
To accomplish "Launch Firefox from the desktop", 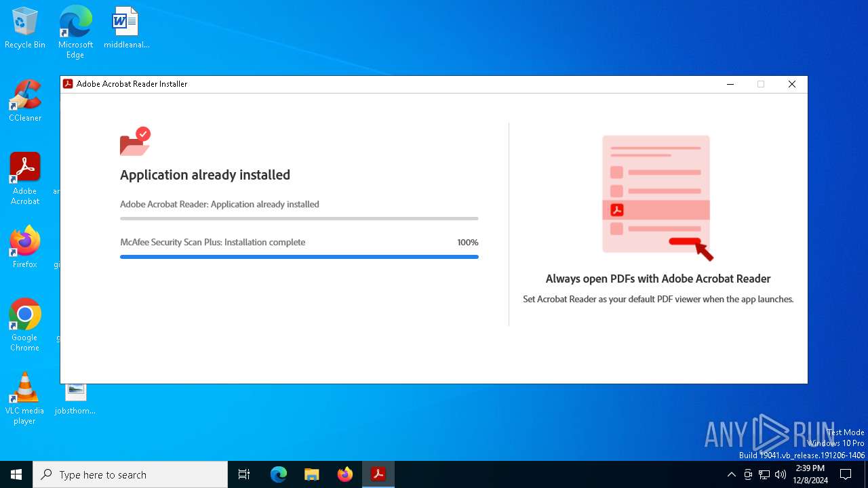I will [x=25, y=247].
